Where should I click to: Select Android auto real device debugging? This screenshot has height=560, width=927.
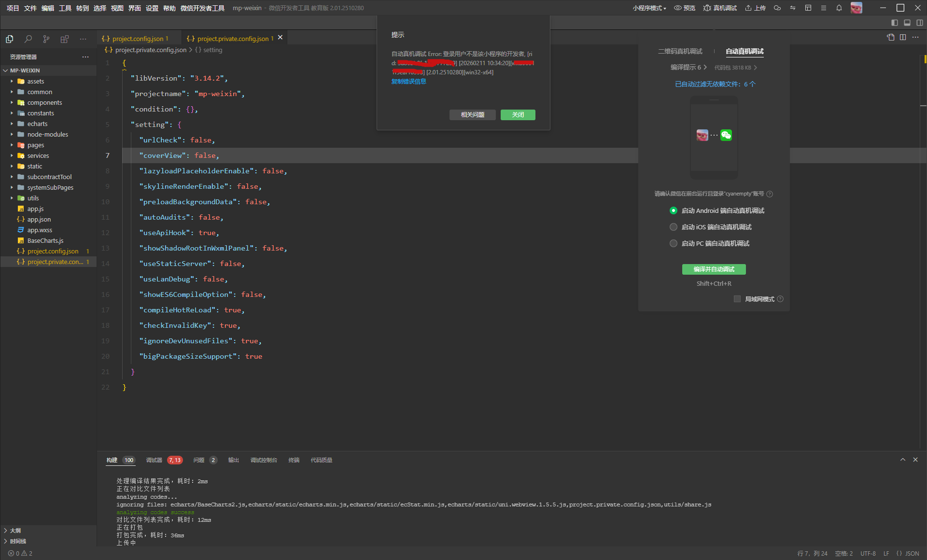674,210
